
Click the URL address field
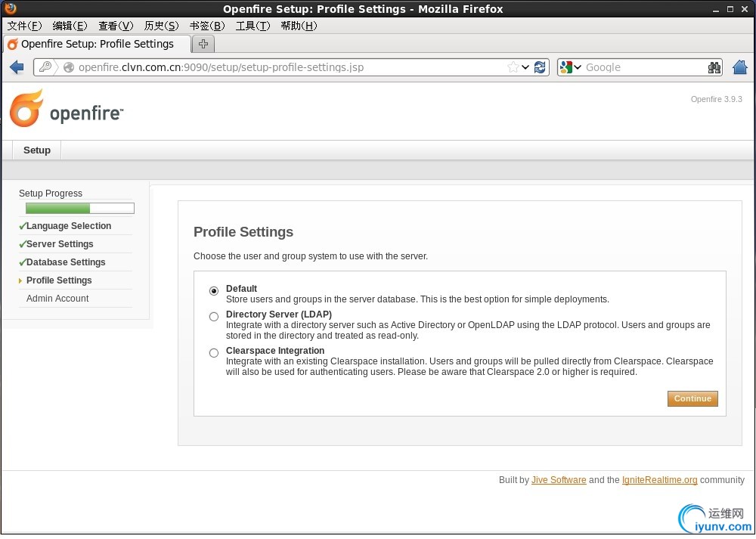(x=290, y=67)
